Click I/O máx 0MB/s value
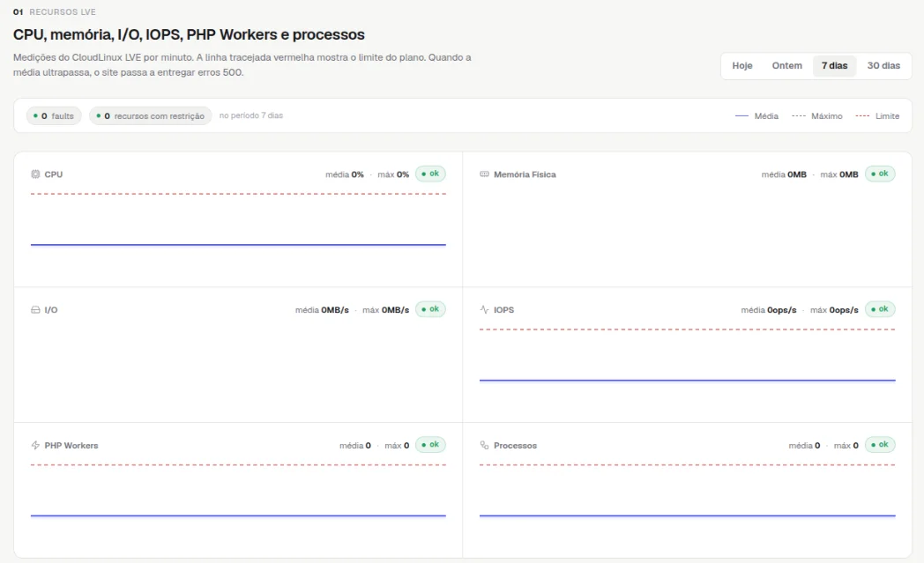 [x=385, y=310]
